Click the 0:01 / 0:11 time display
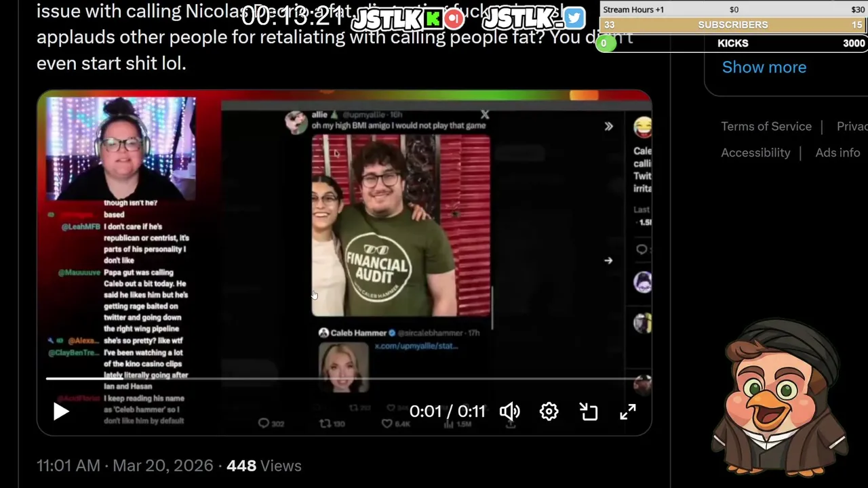868x488 pixels. tap(448, 411)
